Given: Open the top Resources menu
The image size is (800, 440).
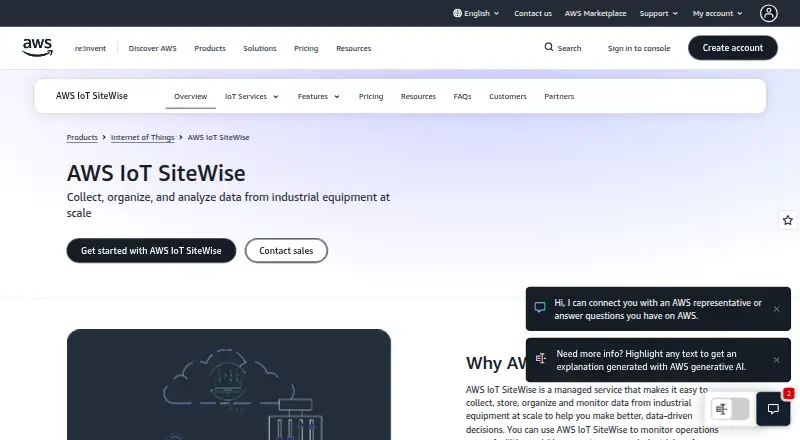Looking at the screenshot, I should 354,48.
